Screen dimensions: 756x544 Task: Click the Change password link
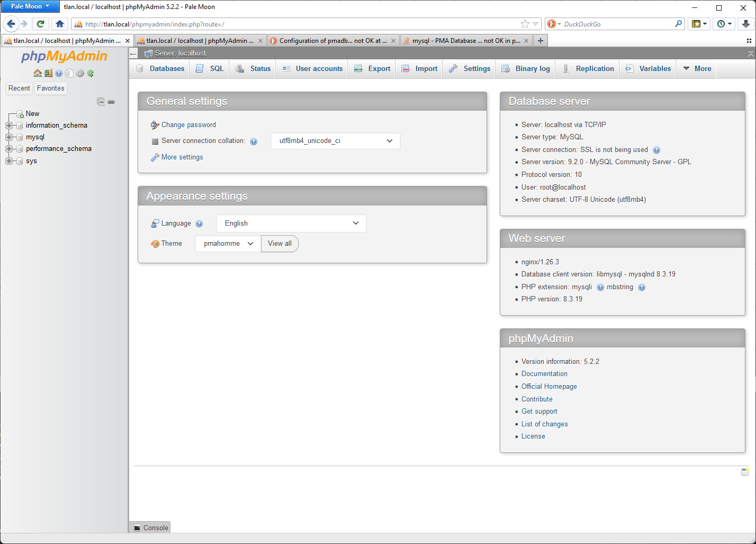click(x=188, y=125)
